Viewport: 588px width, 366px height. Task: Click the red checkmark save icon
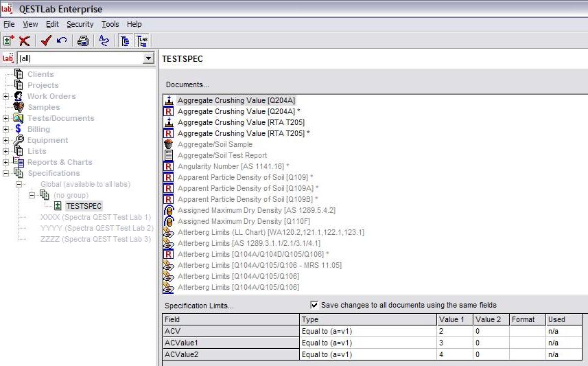click(x=46, y=41)
